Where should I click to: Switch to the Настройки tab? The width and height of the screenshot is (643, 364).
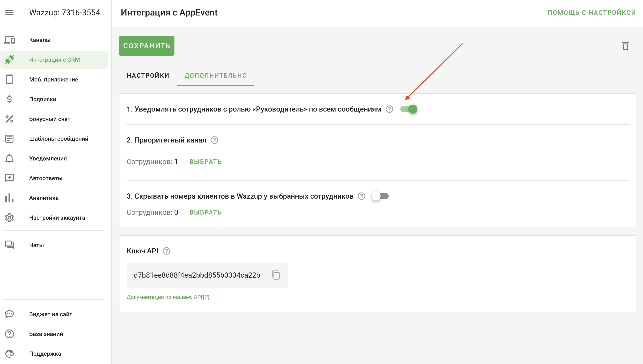click(x=148, y=75)
